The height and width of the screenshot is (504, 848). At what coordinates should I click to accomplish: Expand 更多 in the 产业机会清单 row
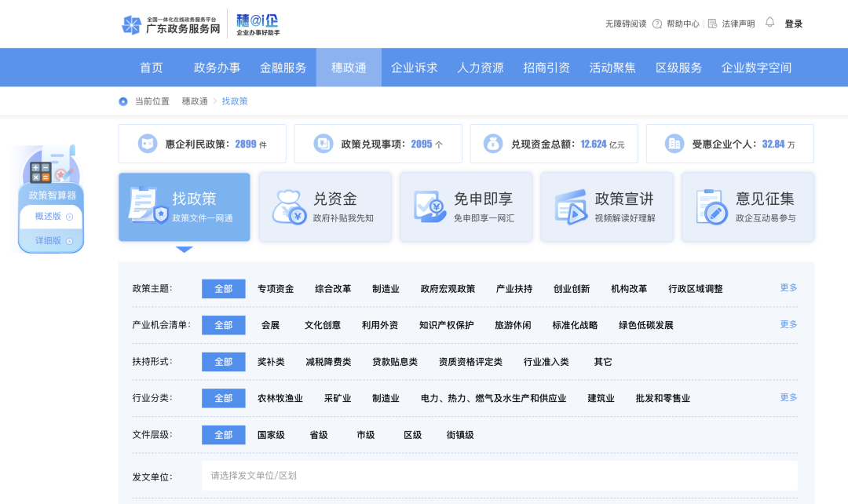[x=788, y=324]
